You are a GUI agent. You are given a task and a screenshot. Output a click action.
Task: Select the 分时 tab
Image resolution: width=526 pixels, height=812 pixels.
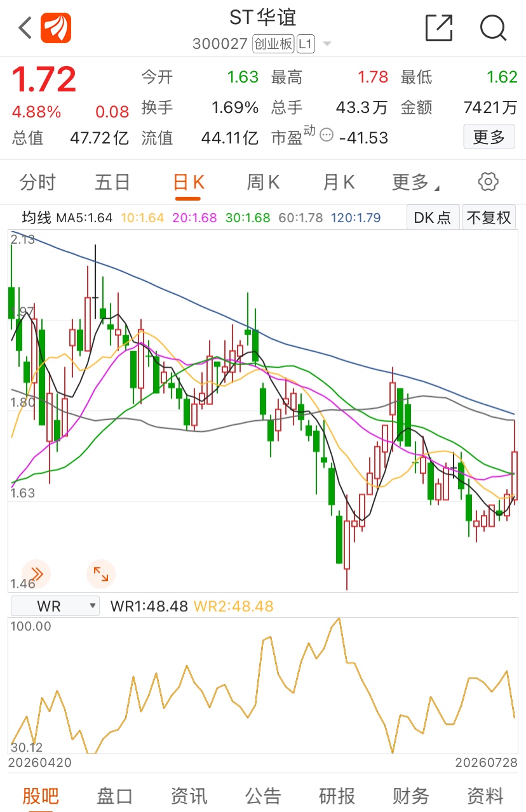[x=38, y=183]
